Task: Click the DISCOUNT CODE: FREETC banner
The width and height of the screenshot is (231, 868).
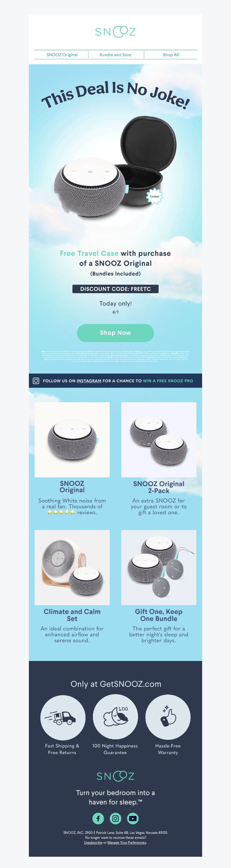Action: pos(115,289)
